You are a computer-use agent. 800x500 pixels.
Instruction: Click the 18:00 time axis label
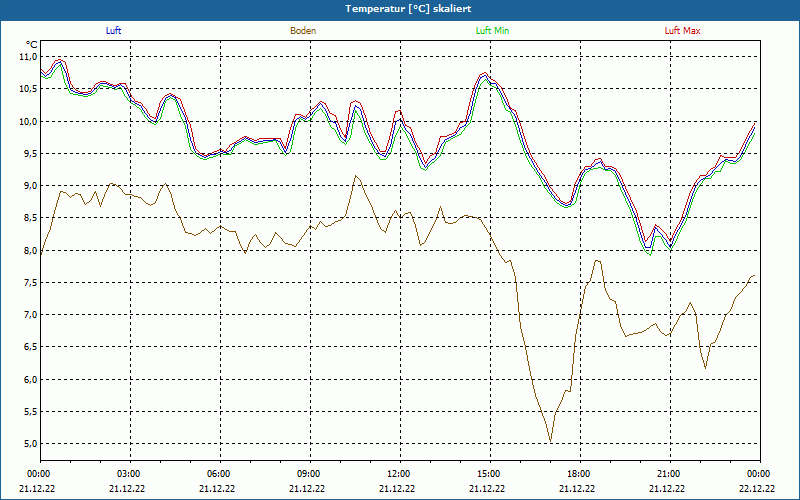pyautogui.click(x=580, y=474)
